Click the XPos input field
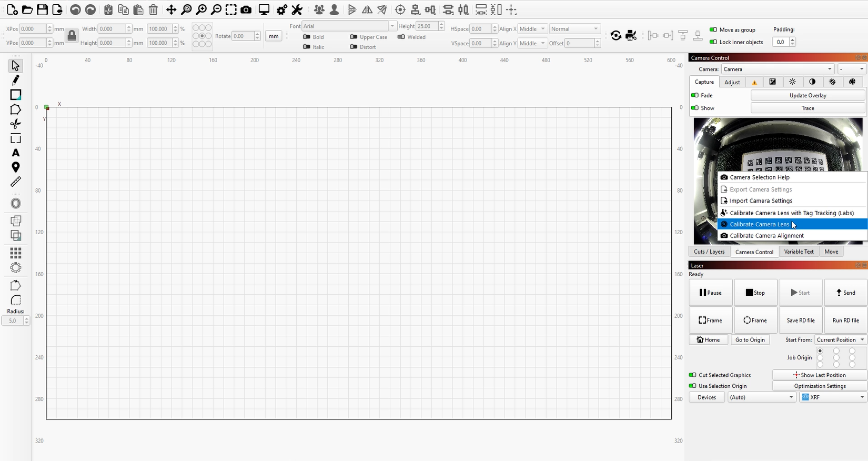 coord(34,29)
